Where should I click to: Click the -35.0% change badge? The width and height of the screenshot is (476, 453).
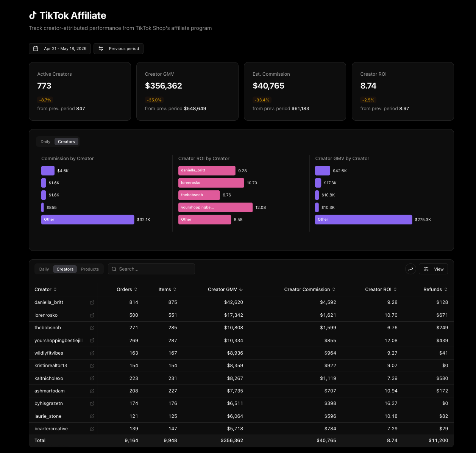tap(154, 100)
